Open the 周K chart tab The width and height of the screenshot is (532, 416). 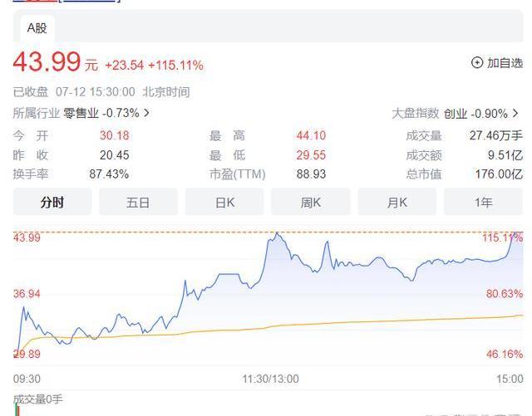pyautogui.click(x=311, y=202)
